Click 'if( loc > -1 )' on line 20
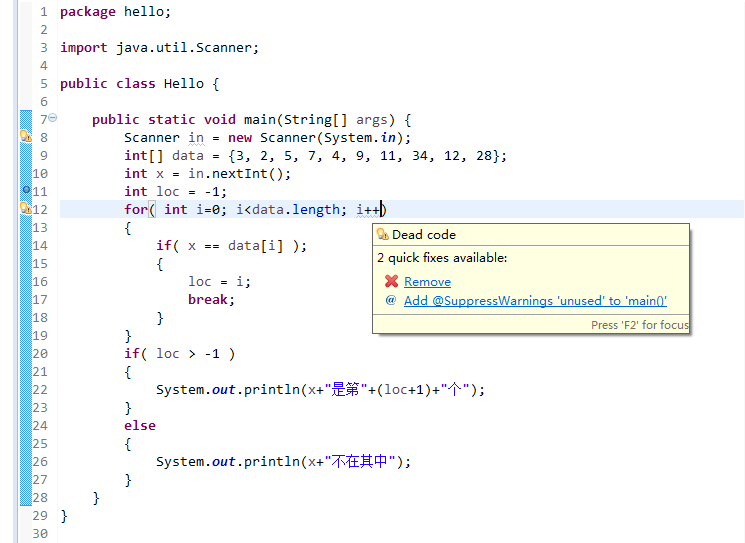The image size is (745, 543). [180, 354]
